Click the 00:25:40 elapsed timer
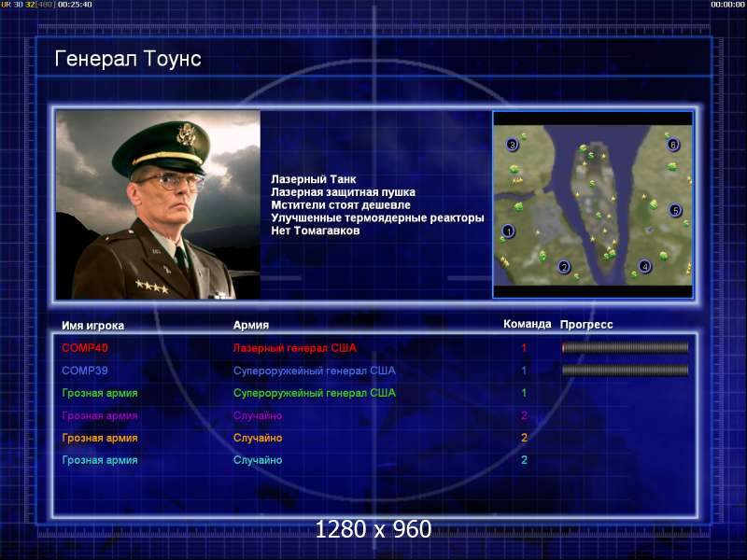This screenshot has height=560, width=747. tap(75, 5)
